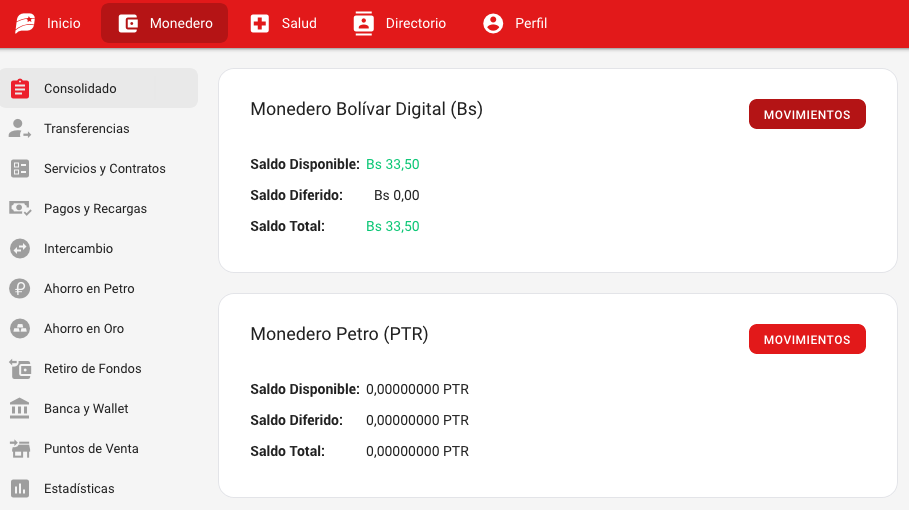Open the Salud tab label

pyautogui.click(x=298, y=23)
